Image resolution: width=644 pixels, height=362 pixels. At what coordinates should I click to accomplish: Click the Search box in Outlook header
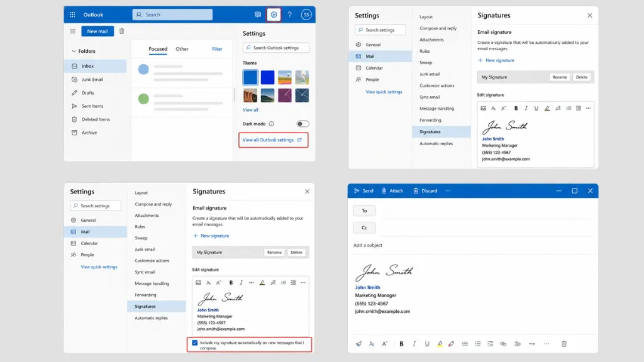(x=172, y=15)
